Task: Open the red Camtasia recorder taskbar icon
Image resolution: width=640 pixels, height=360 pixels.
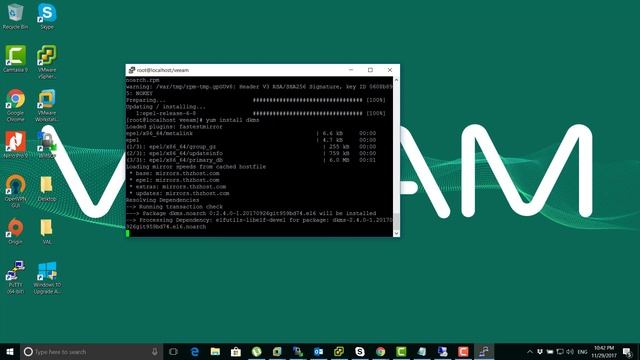Action: pyautogui.click(x=463, y=351)
